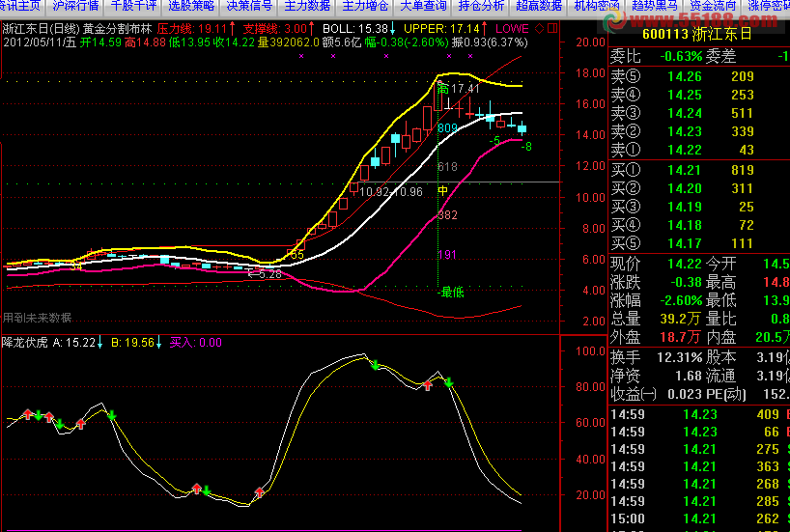
Task: Click the 总量 39.2万 value
Action: click(x=680, y=319)
